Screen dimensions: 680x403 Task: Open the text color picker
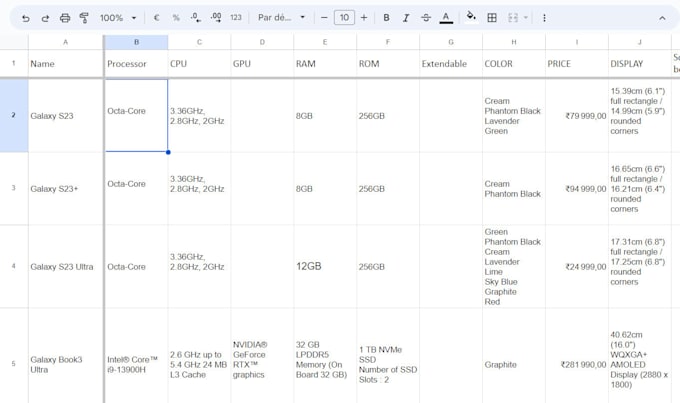(446, 18)
